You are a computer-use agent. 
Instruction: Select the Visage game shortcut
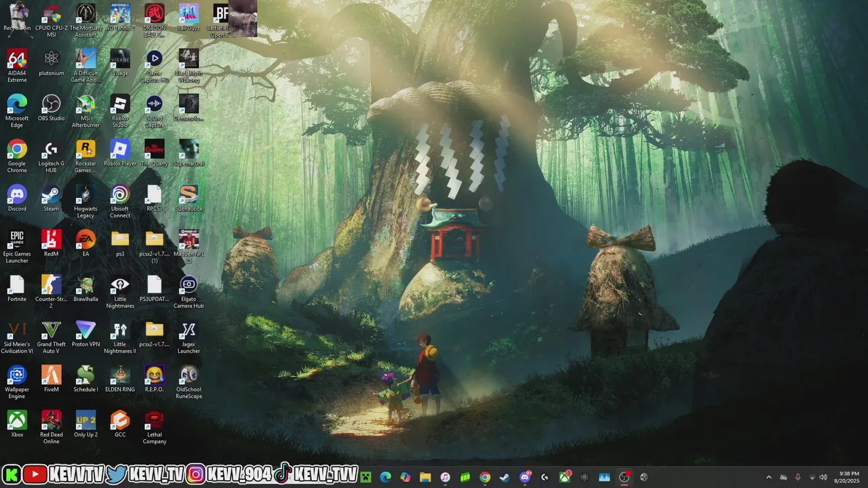120,63
